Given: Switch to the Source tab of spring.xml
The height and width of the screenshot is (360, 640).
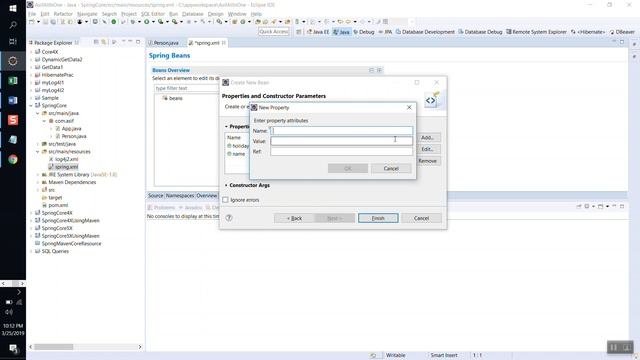Looking at the screenshot, I should pos(155,196).
